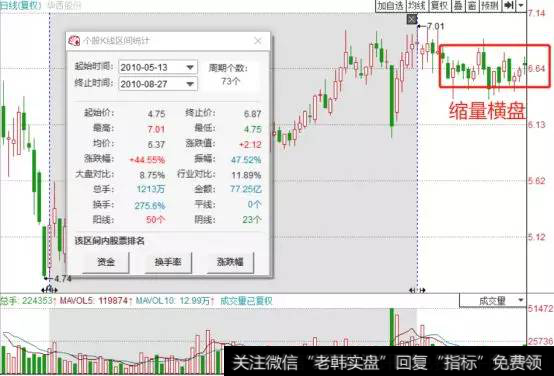Select the 起始价 value 4.75
This screenshot has width=554, height=376.
157,114
